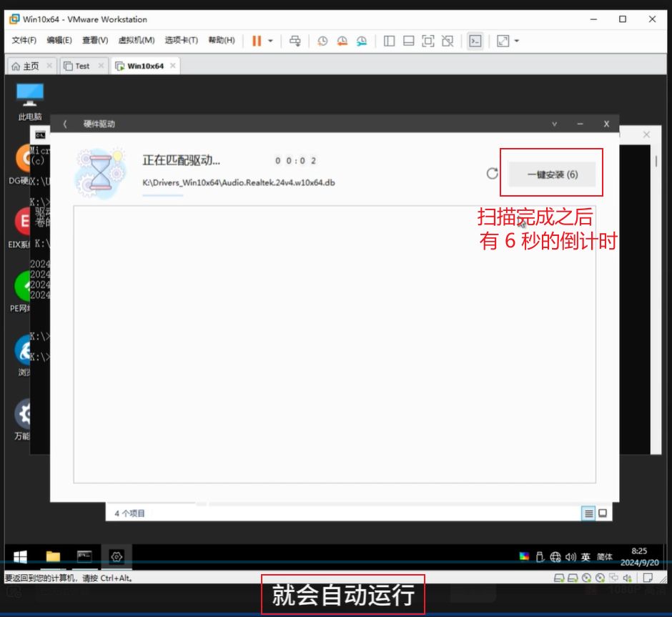This screenshot has width=672, height=617.
Task: Toggle the large icons view in Explorer status bar
Action: coord(603,513)
